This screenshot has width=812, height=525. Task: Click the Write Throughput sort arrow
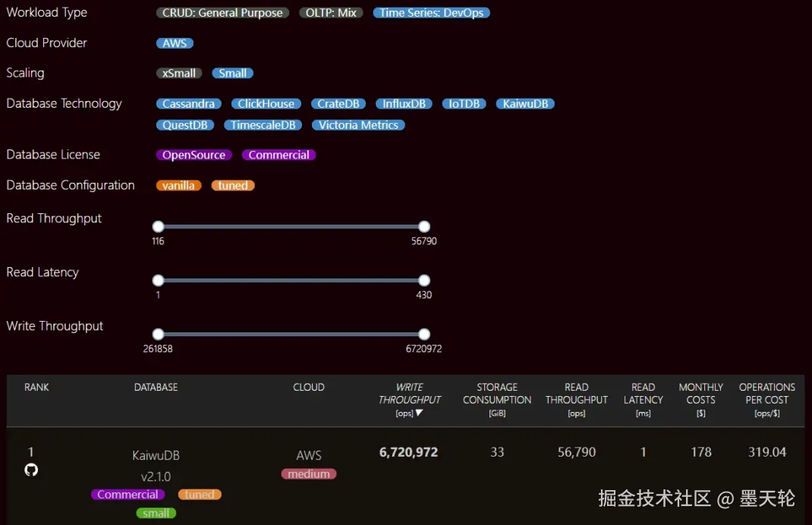pyautogui.click(x=420, y=413)
